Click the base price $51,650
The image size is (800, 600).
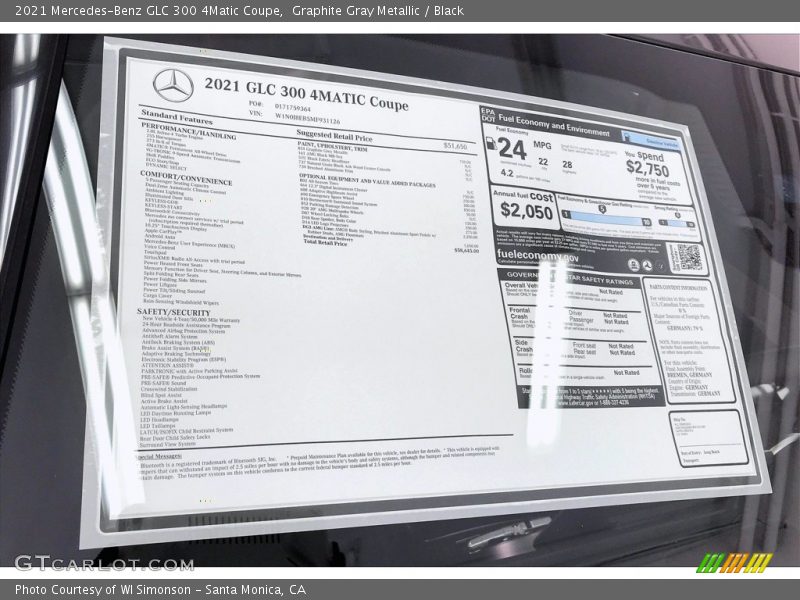pos(455,146)
